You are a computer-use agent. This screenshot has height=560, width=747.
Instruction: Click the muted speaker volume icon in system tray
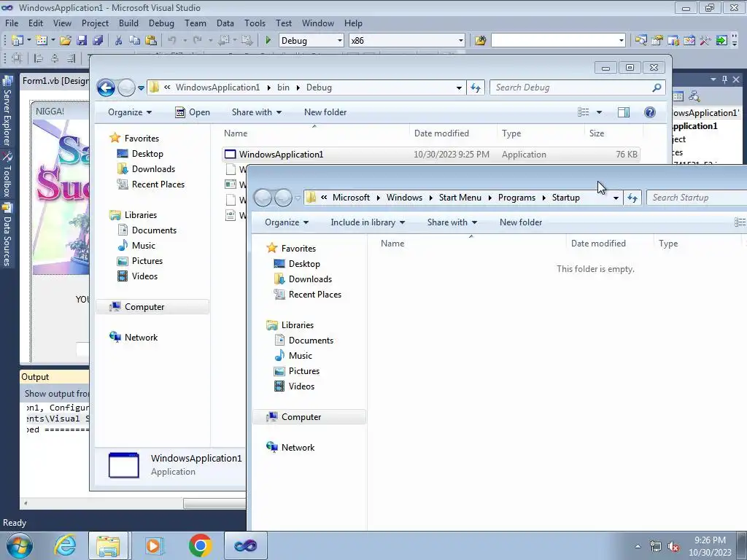[x=673, y=547]
